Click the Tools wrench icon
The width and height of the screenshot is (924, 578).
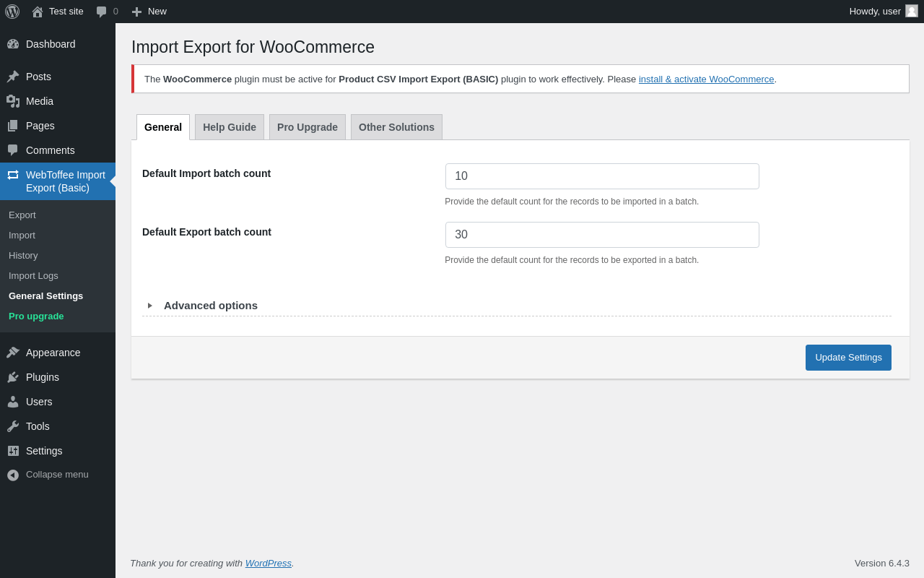pyautogui.click(x=13, y=426)
